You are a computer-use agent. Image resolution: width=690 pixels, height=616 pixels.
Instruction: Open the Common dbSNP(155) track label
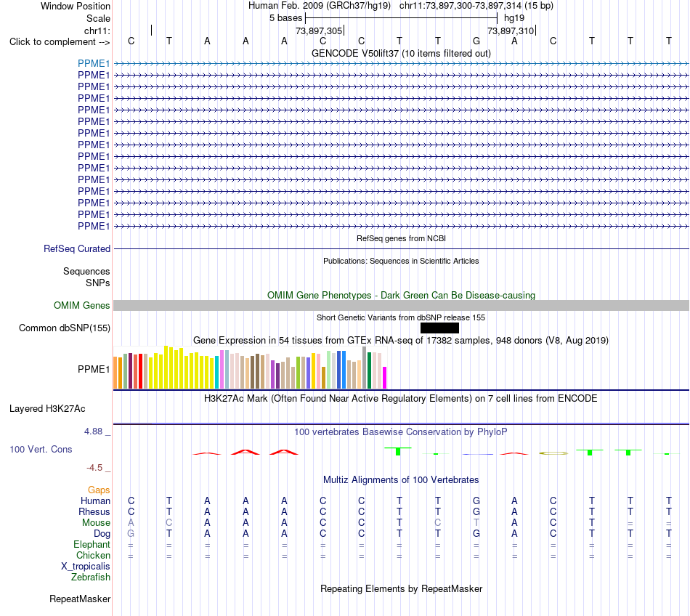click(x=65, y=328)
